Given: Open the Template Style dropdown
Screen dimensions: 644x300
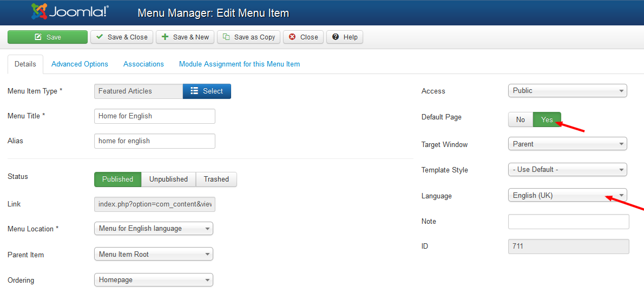Looking at the screenshot, I should [568, 170].
